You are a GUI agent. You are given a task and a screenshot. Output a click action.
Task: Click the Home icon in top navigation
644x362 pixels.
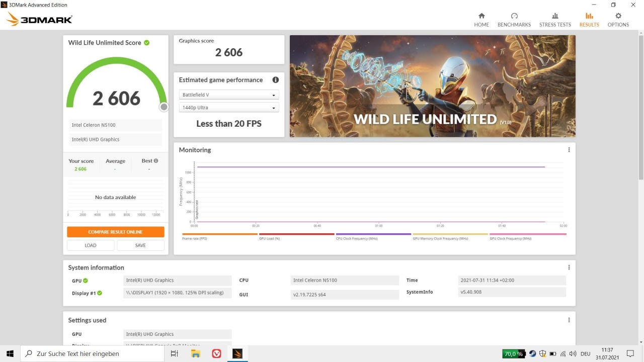pos(481,16)
